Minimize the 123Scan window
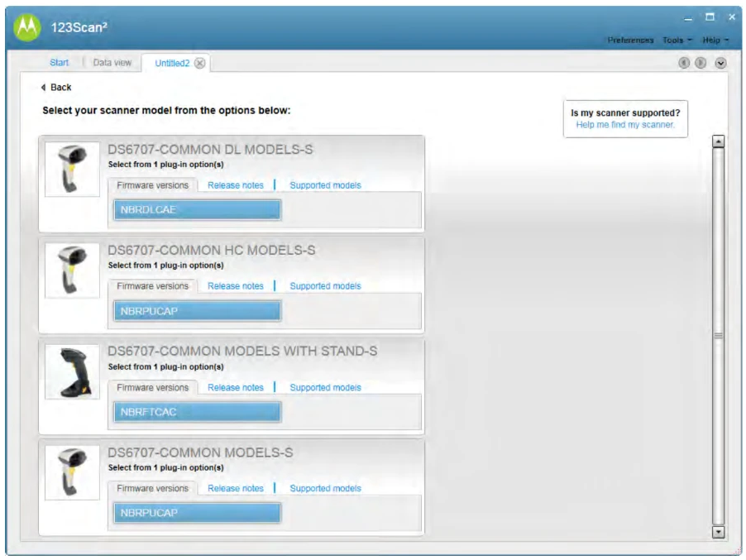The height and width of the screenshot is (560, 746). pos(688,18)
